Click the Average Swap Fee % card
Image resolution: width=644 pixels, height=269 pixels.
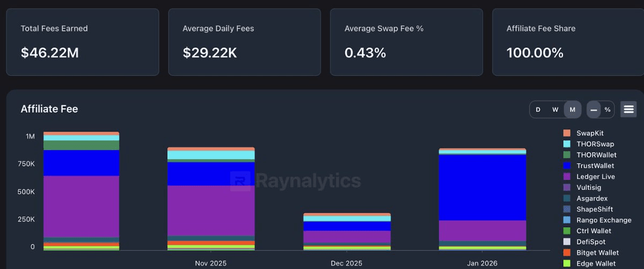(x=406, y=42)
